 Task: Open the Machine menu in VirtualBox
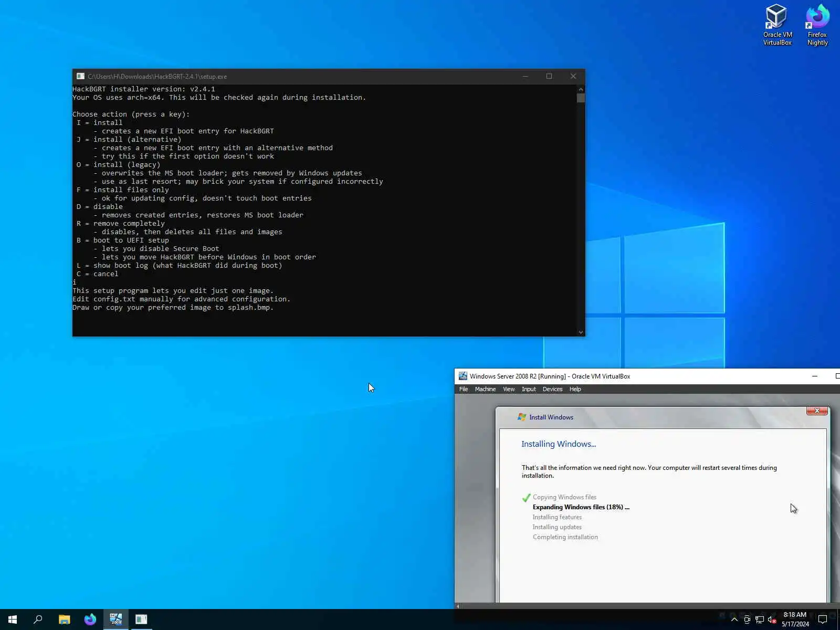(485, 389)
